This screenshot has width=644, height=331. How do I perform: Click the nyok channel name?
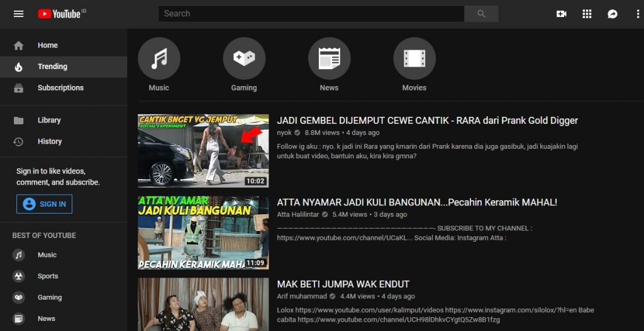click(284, 133)
